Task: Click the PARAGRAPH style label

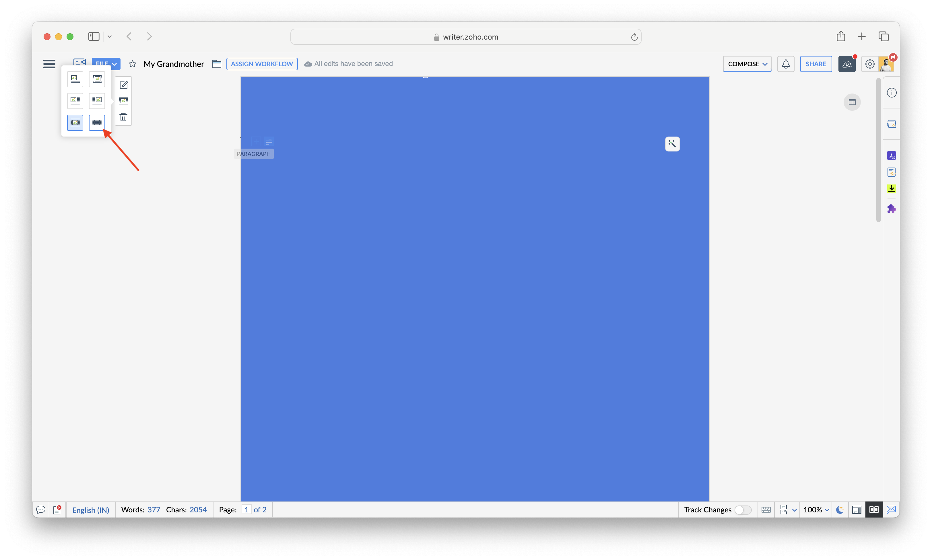Action: tap(254, 154)
